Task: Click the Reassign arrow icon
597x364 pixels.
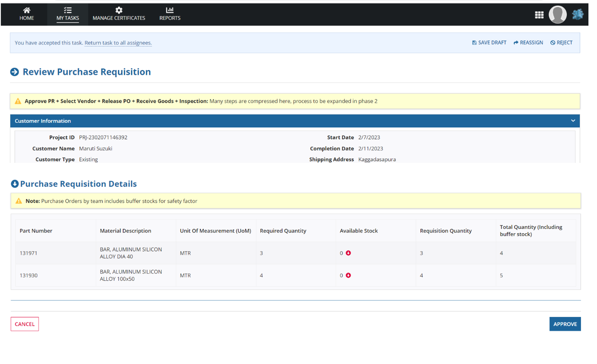Action: pos(516,43)
